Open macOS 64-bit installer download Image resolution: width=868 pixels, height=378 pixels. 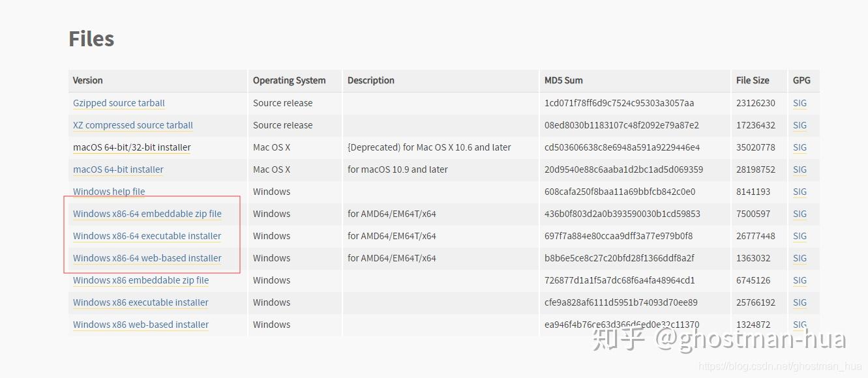coord(118,169)
